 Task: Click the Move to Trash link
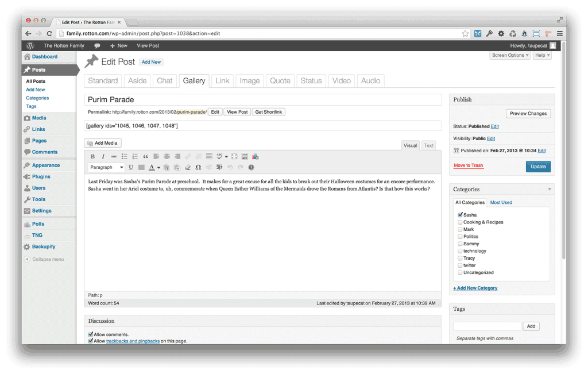pyautogui.click(x=469, y=165)
